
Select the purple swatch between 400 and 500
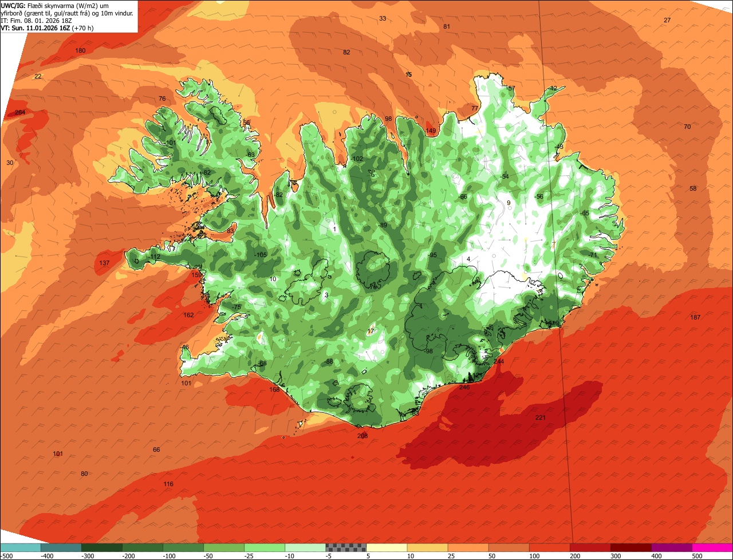tap(672, 547)
